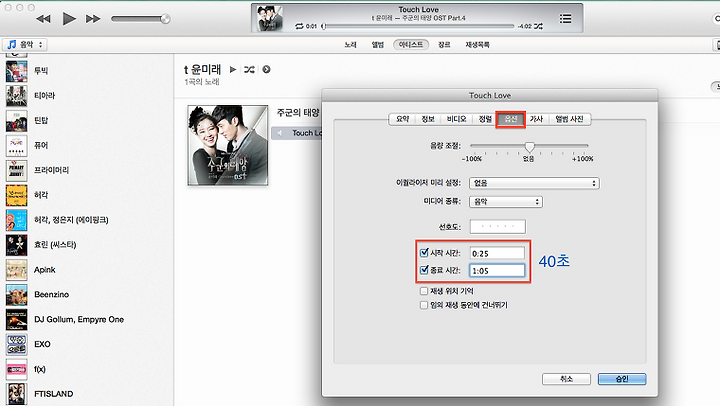
Task: Enable the 재생 위치 기억 checkbox
Action: point(424,291)
